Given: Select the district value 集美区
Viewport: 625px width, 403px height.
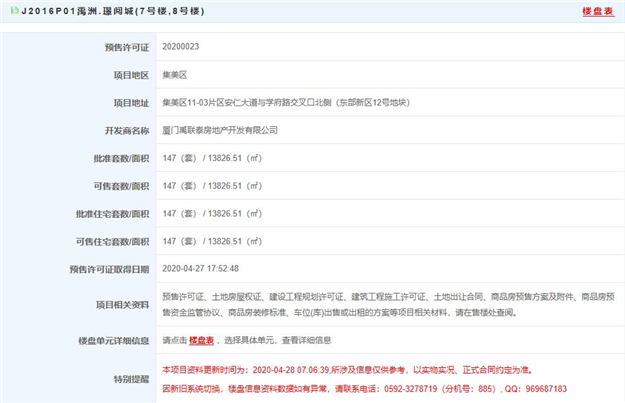Looking at the screenshot, I should tap(175, 75).
